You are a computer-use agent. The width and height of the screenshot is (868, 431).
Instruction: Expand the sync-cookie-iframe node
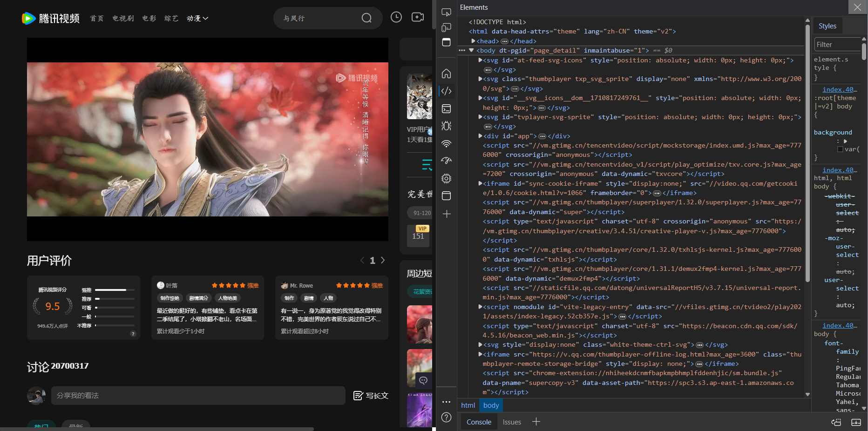pos(480,183)
